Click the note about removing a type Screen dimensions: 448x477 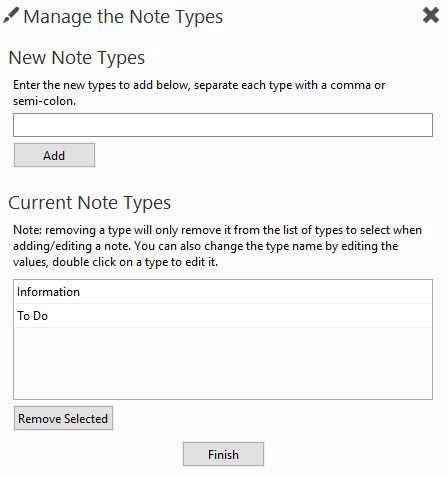coord(217,246)
